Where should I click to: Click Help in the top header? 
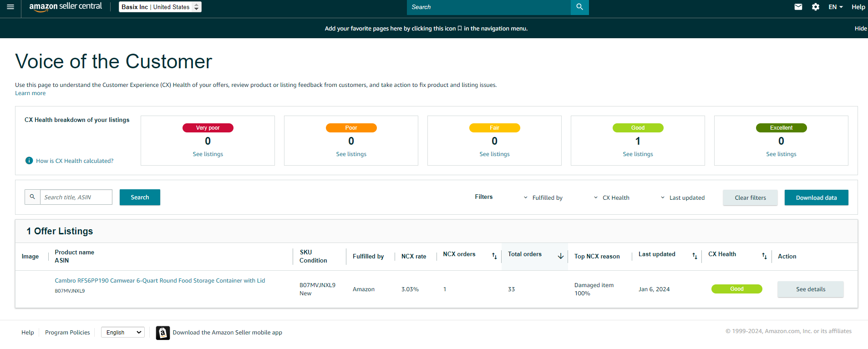point(858,7)
